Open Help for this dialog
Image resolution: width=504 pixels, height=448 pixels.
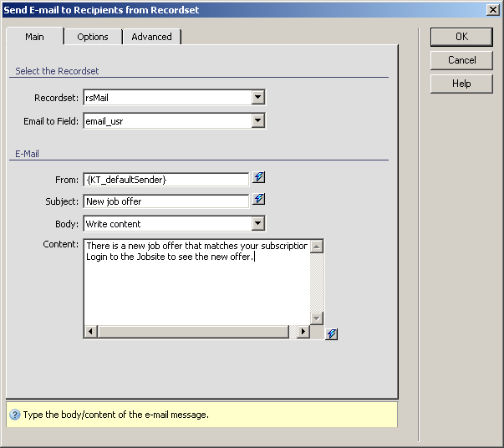[x=461, y=84]
